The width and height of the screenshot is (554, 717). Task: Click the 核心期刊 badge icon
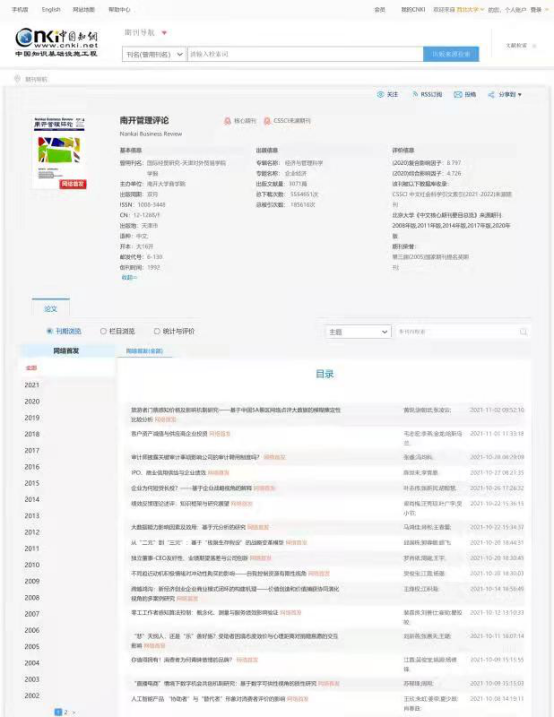point(227,121)
